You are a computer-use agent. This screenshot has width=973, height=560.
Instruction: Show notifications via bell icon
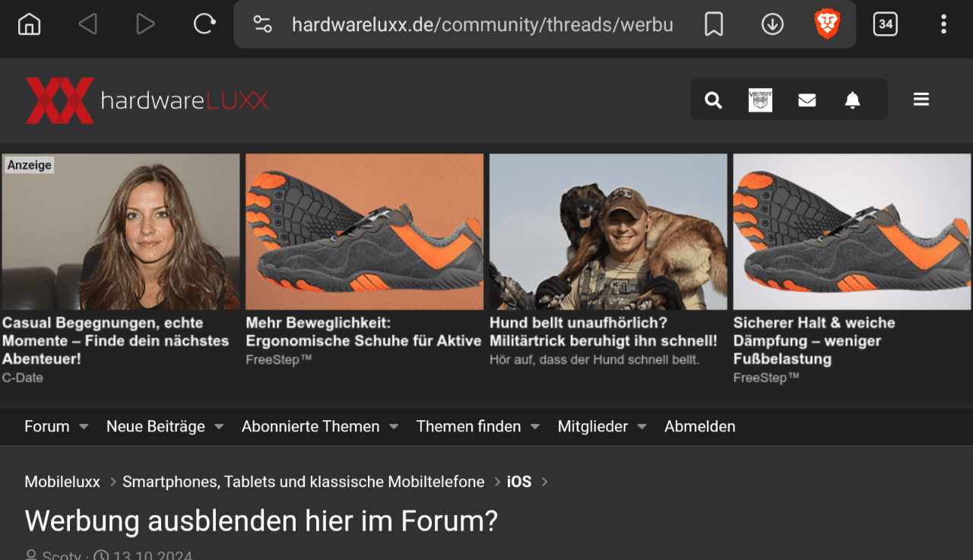point(853,100)
